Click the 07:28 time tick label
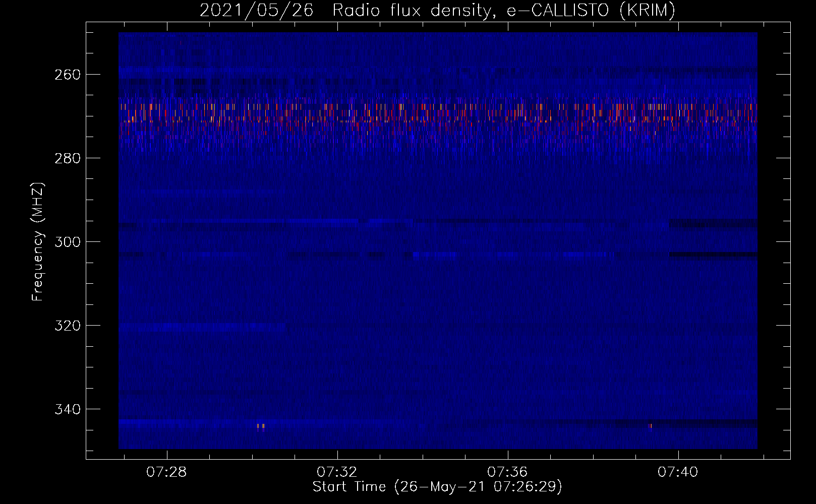816x504 pixels. click(166, 472)
